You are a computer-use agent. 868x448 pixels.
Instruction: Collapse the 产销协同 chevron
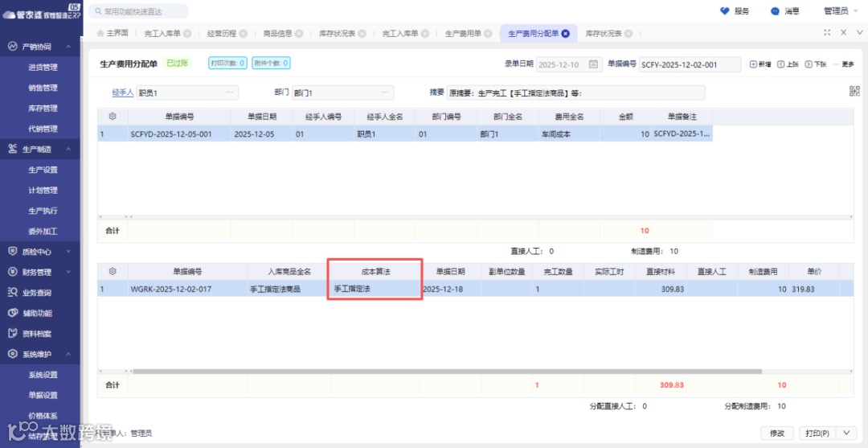[x=68, y=47]
